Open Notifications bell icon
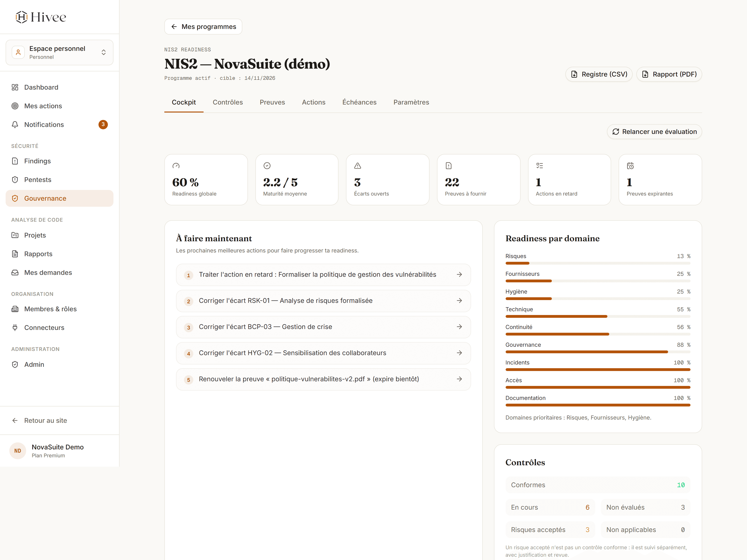This screenshot has height=560, width=747. [x=15, y=125]
